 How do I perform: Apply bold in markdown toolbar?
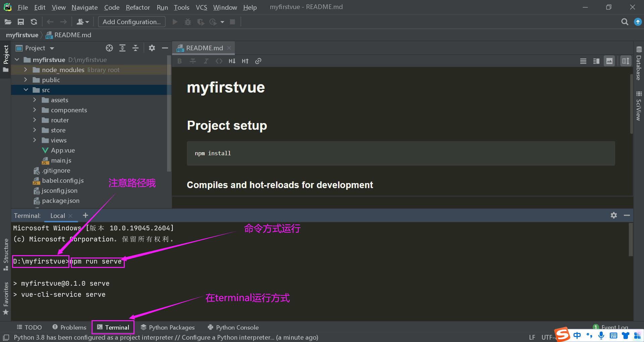180,61
